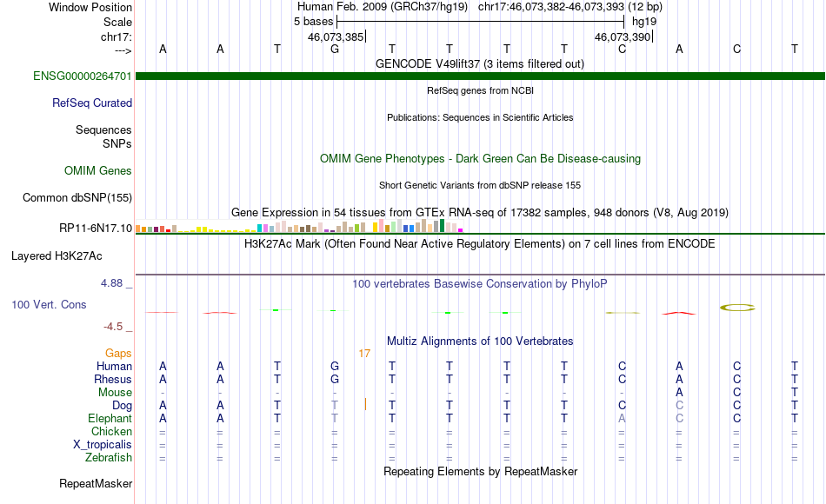The image size is (826, 504).
Task: Click the olive oval PhyloP conservation mark
Action: point(737,308)
